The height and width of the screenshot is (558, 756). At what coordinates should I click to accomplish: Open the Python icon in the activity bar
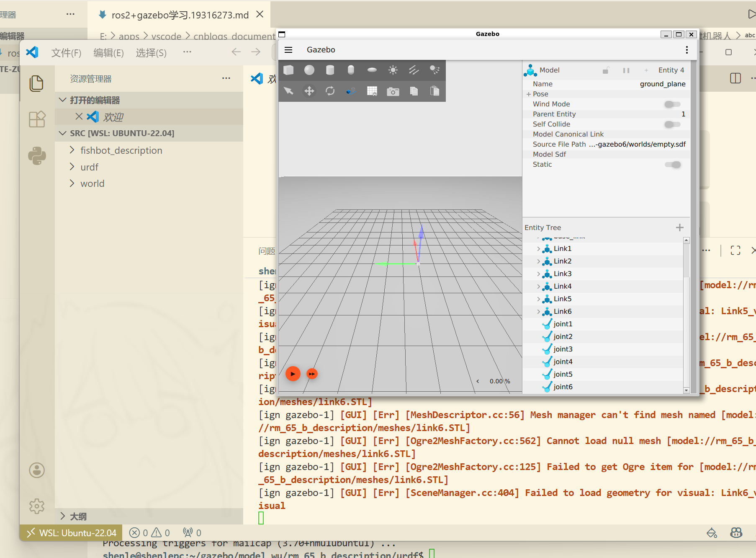37,156
